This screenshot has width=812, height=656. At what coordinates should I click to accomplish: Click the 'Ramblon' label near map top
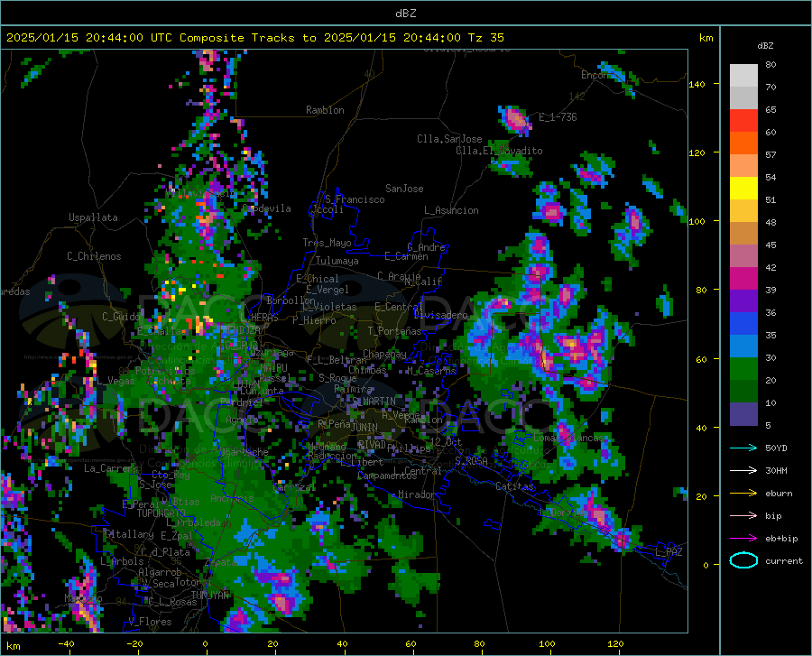tap(325, 110)
